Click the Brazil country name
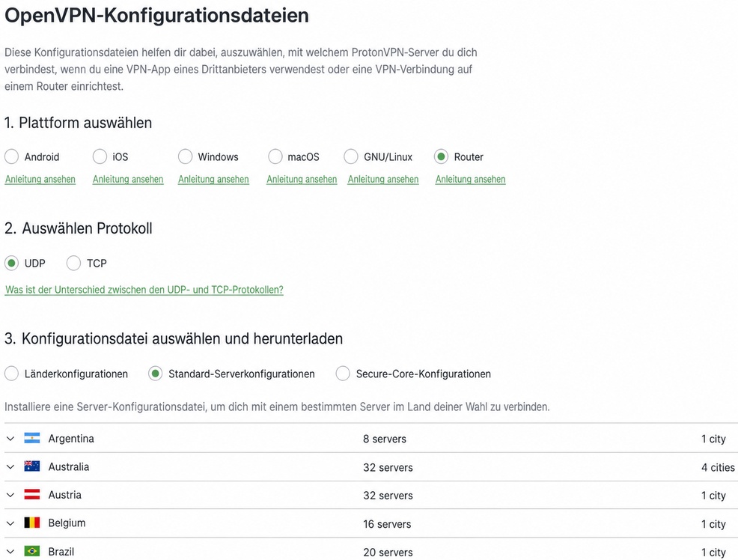Image resolution: width=738 pixels, height=560 pixels. (x=61, y=552)
